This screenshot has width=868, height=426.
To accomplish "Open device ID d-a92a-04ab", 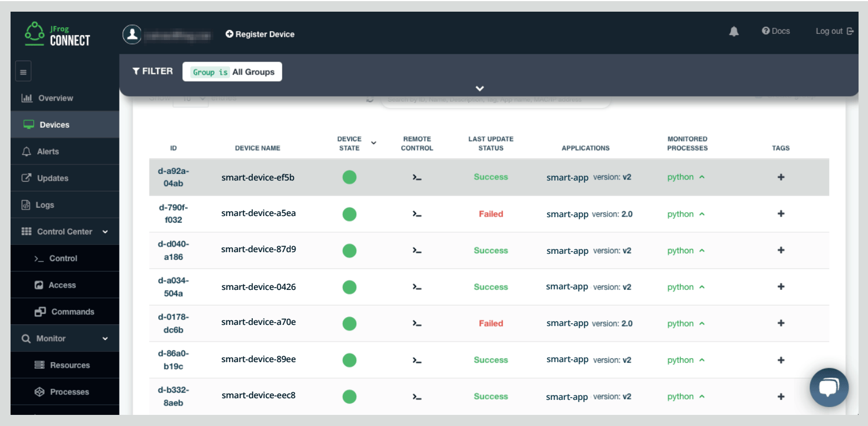I will pyautogui.click(x=173, y=177).
